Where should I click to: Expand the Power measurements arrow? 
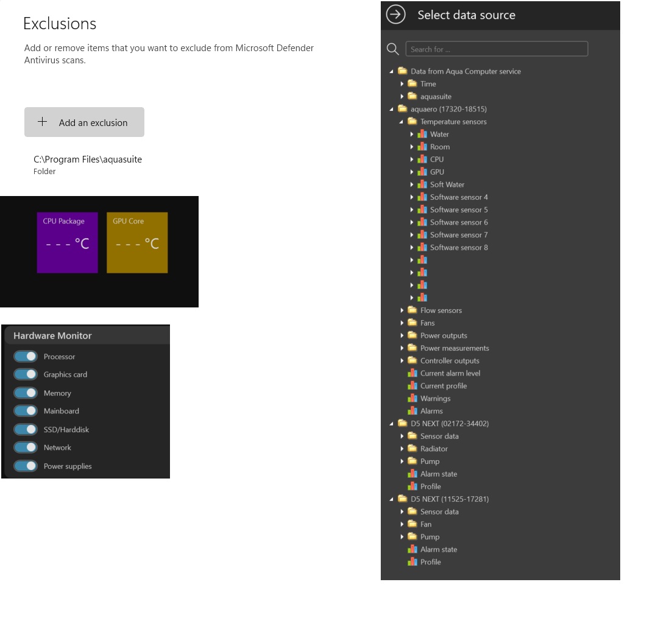pos(401,348)
